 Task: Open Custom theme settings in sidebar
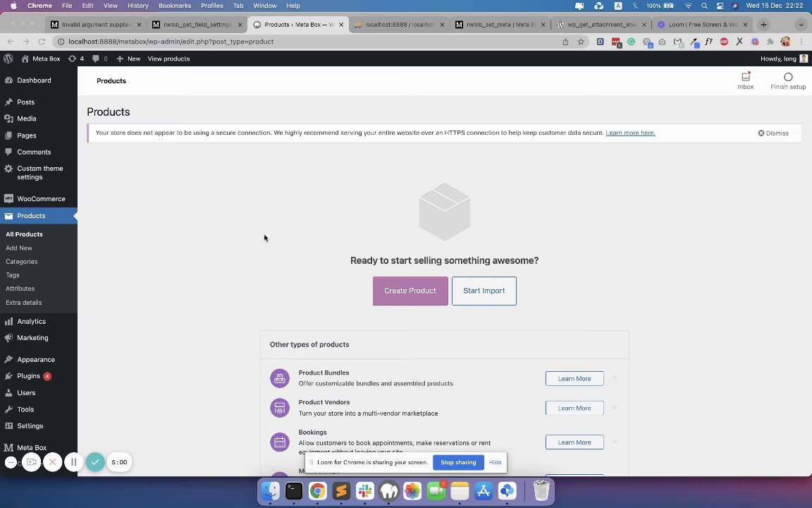39,173
